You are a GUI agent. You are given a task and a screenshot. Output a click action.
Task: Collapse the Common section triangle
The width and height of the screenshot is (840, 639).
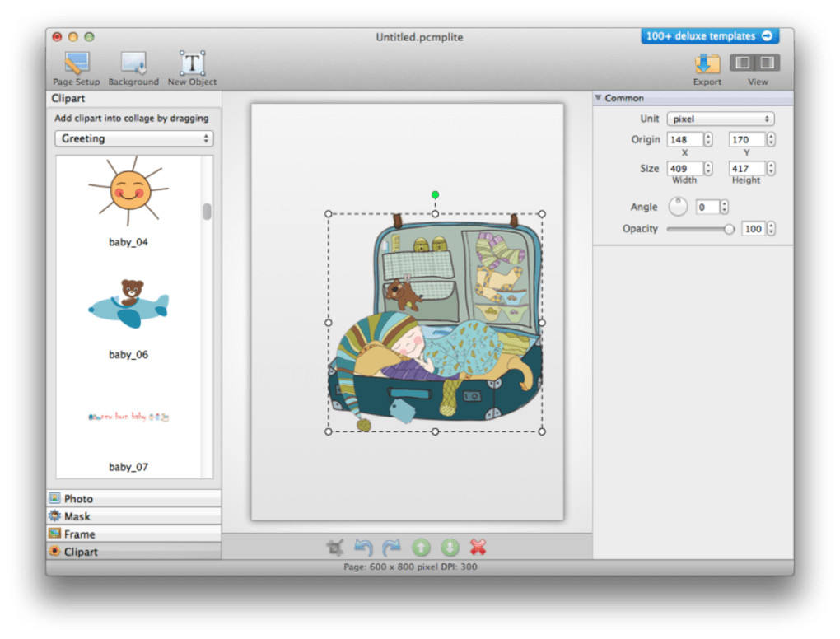(598, 98)
